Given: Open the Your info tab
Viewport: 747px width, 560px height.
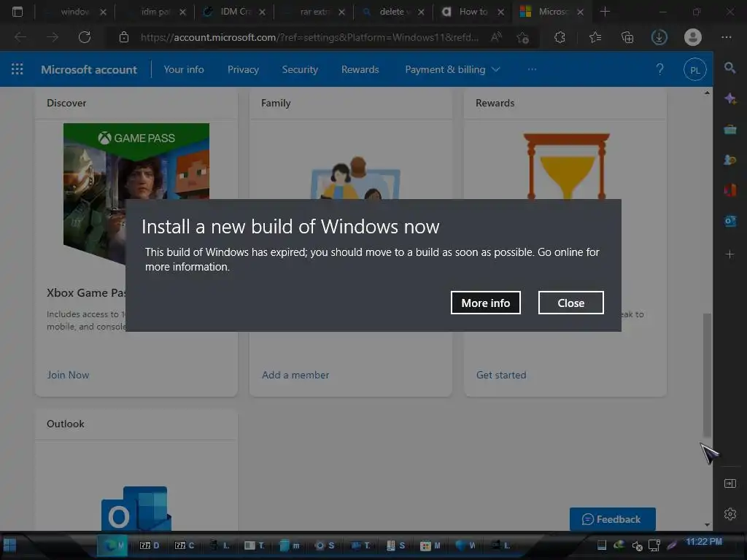Looking at the screenshot, I should pos(184,69).
